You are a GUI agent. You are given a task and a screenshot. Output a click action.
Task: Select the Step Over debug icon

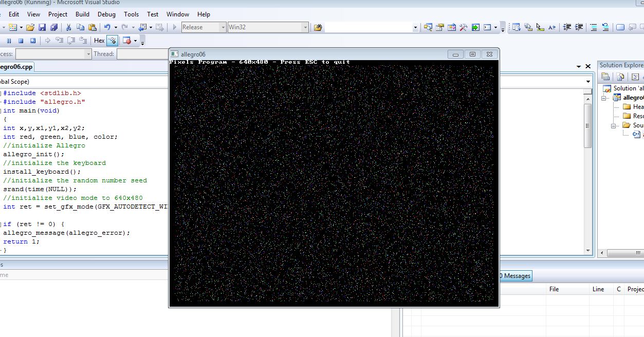coord(71,40)
